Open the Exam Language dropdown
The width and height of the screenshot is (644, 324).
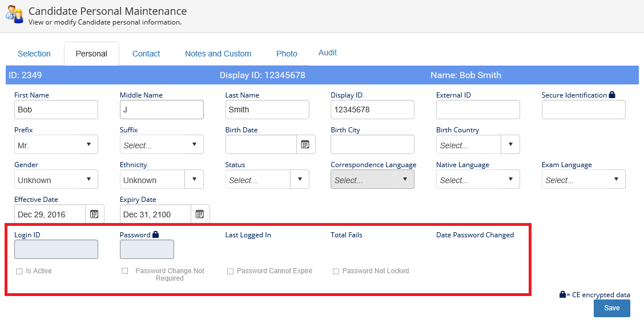click(x=616, y=180)
